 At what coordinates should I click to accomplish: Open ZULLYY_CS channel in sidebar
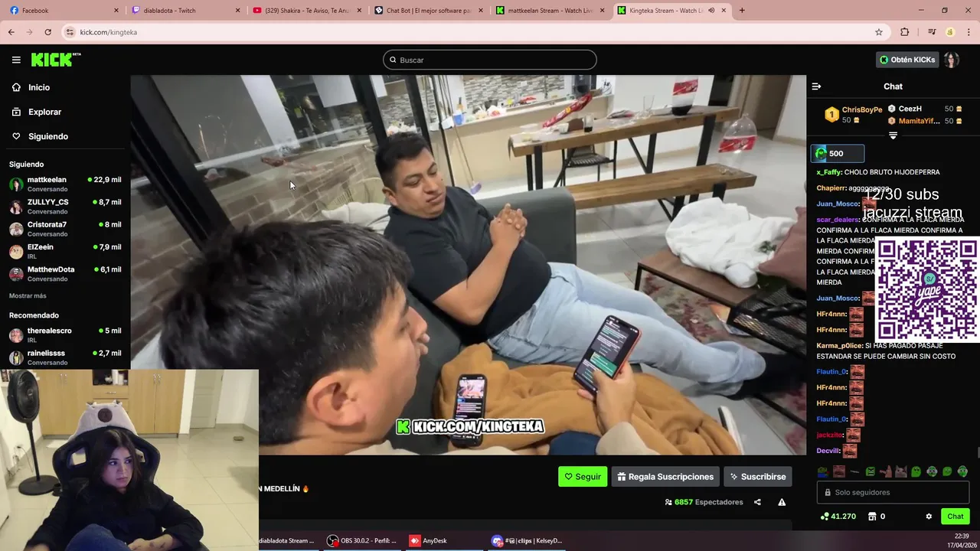click(x=65, y=207)
